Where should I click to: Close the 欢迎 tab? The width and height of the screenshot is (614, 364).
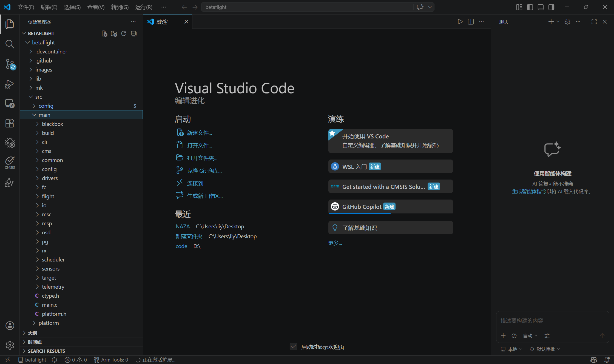coord(186,22)
